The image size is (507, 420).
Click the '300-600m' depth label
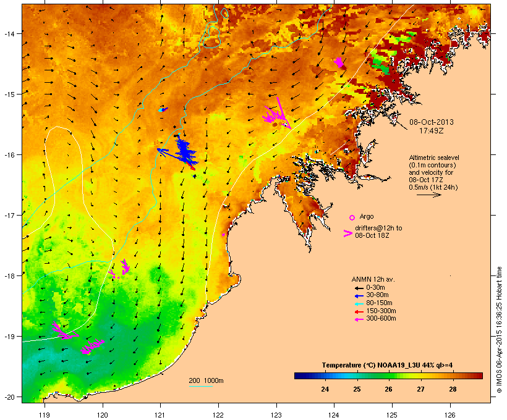pyautogui.click(x=381, y=318)
